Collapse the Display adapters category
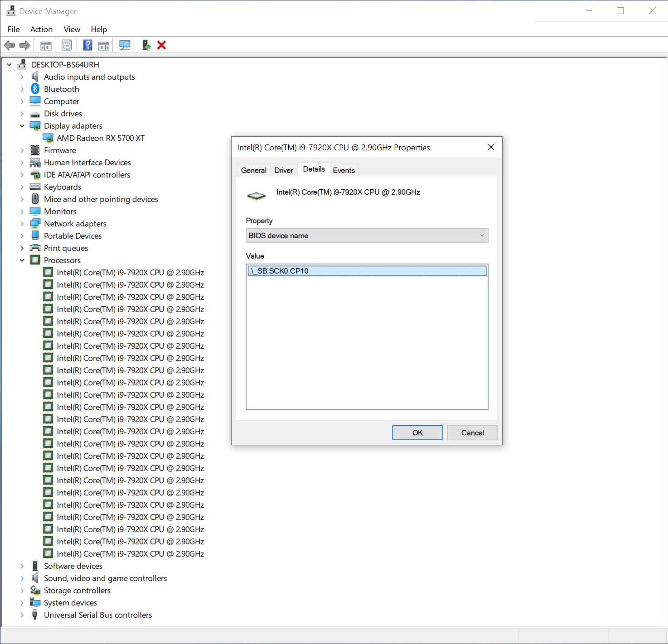This screenshot has height=644, width=668. pos(22,126)
